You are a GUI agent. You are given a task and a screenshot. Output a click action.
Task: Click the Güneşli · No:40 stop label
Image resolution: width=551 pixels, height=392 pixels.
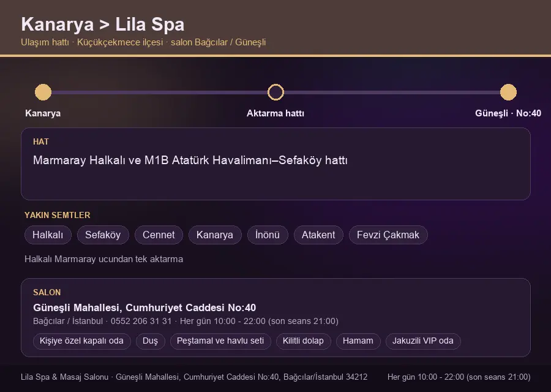[x=508, y=113]
